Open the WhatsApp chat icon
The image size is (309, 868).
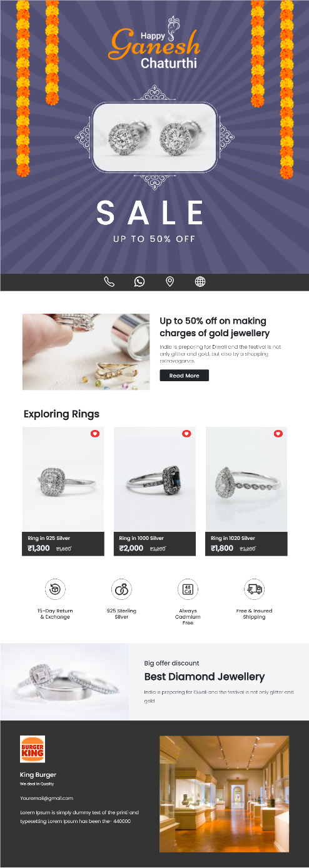point(139,282)
